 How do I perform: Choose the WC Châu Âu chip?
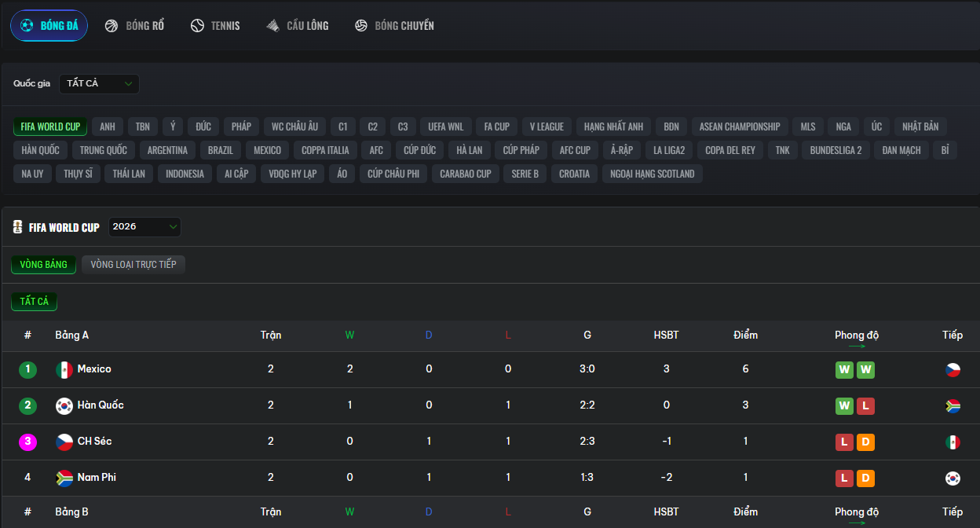tap(294, 126)
